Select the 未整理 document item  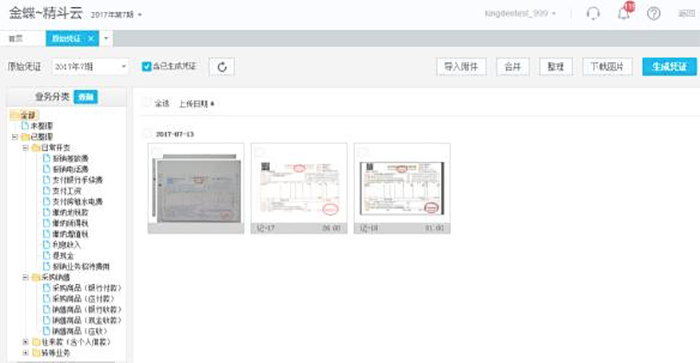(x=38, y=126)
